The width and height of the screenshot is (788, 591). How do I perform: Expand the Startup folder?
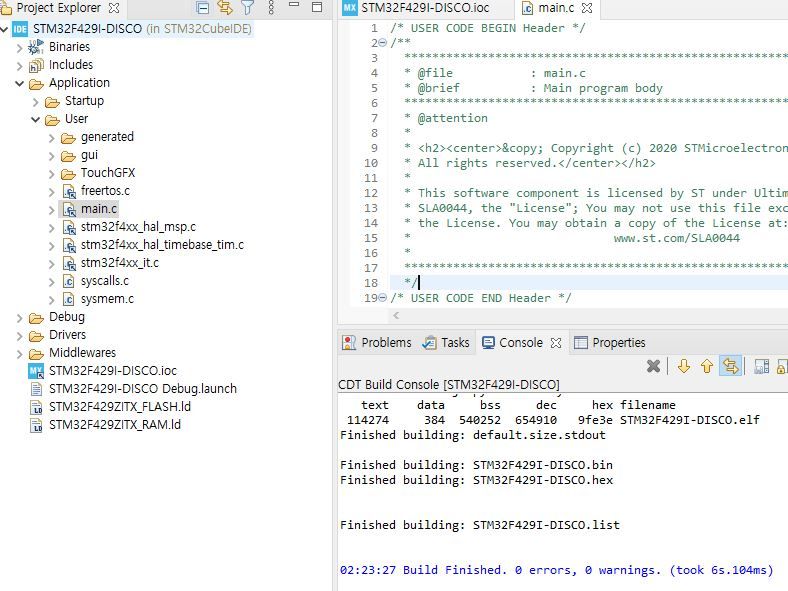pos(36,102)
